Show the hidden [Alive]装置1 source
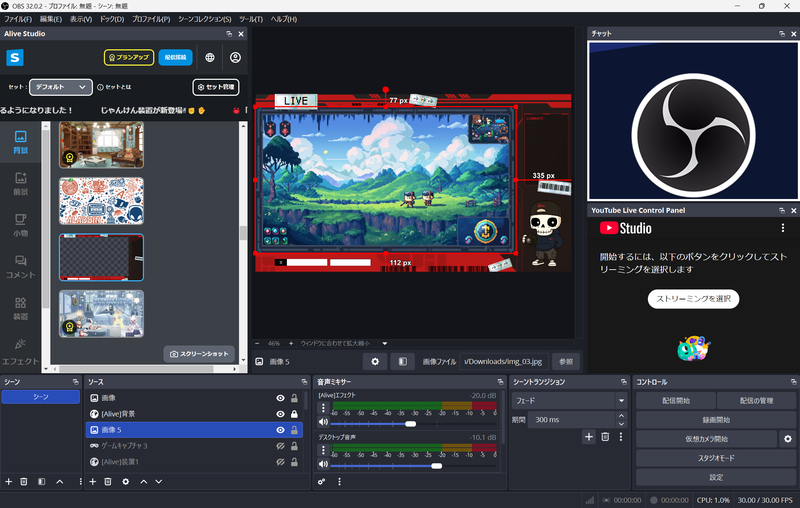The height and width of the screenshot is (508, 800). click(x=280, y=462)
